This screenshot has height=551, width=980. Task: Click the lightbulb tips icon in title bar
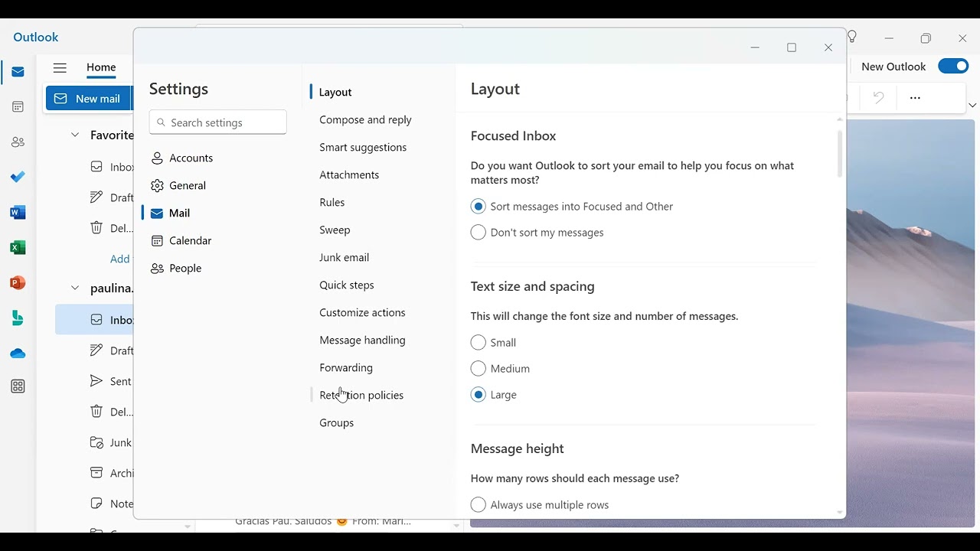coord(852,37)
